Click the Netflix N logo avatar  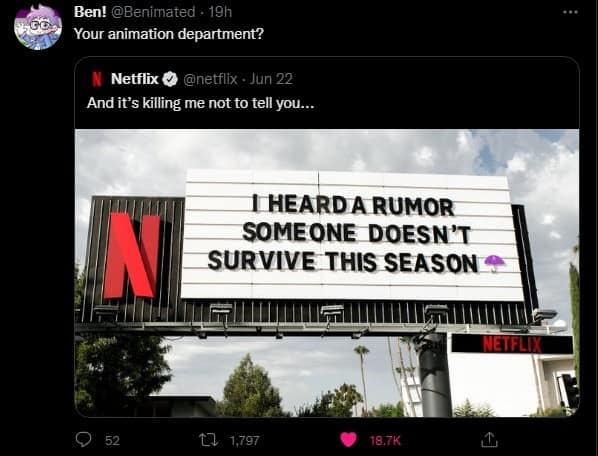click(97, 79)
